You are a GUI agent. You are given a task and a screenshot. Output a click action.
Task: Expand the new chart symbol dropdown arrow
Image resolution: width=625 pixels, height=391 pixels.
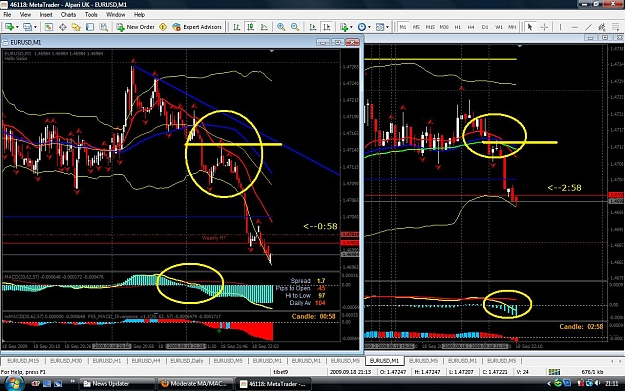(x=17, y=27)
